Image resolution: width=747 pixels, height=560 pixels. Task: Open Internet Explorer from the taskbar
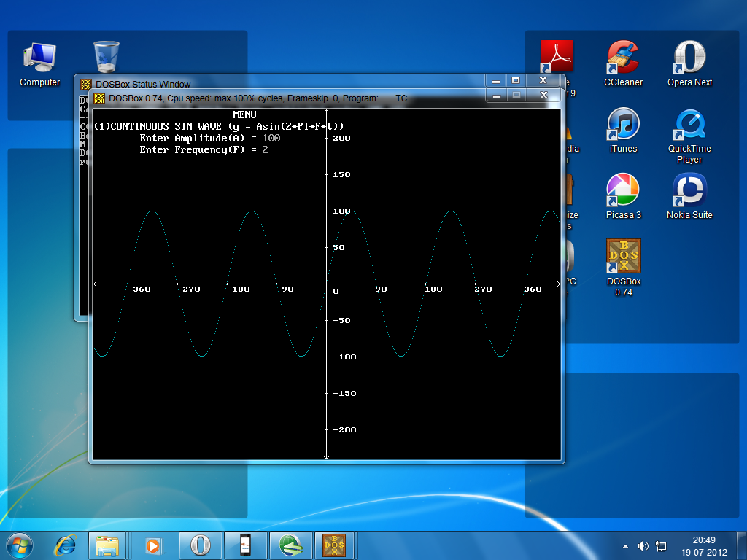tap(65, 545)
